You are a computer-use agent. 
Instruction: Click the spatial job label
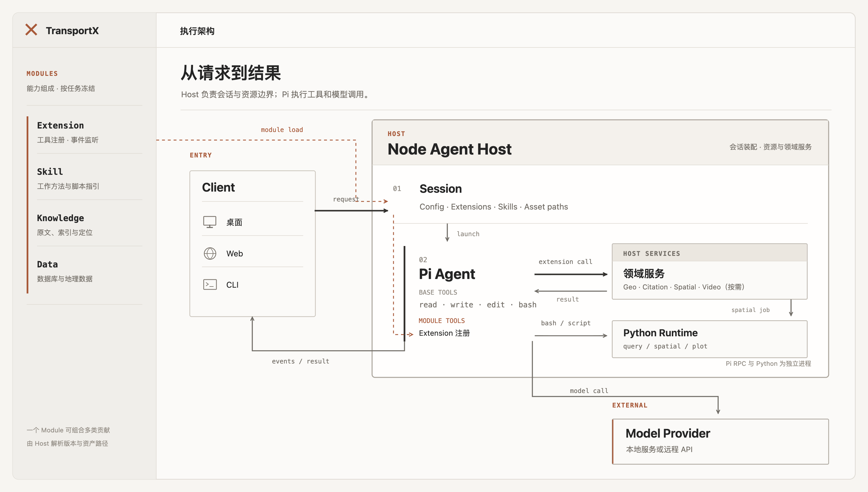pyautogui.click(x=750, y=310)
